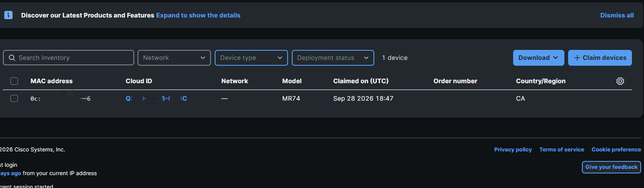Click the Model column header
This screenshot has height=188, width=644.
(292, 81)
